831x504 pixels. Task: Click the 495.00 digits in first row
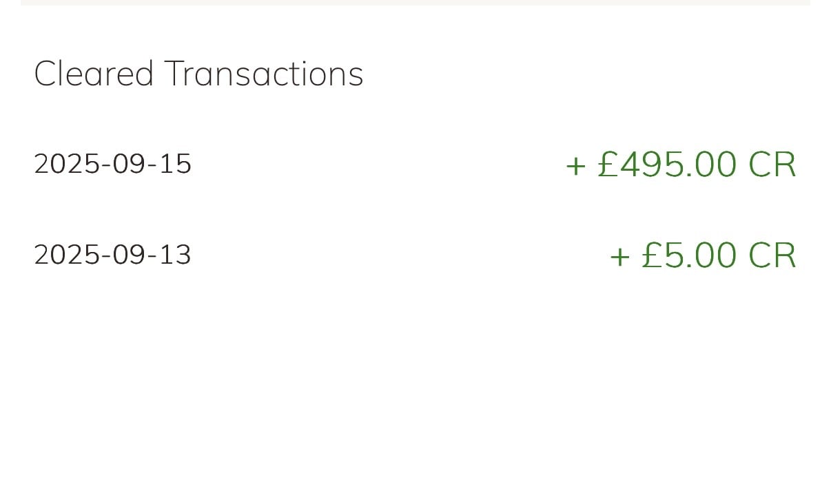[x=679, y=165]
